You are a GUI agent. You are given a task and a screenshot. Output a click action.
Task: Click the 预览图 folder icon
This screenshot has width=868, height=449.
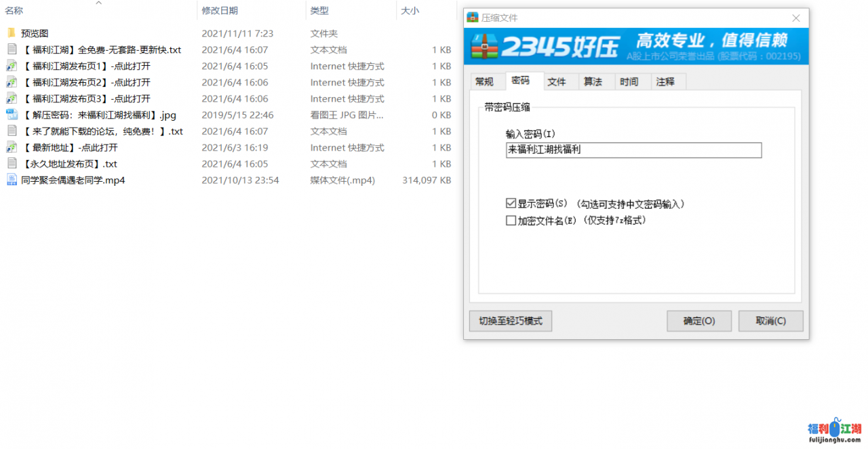tap(12, 33)
